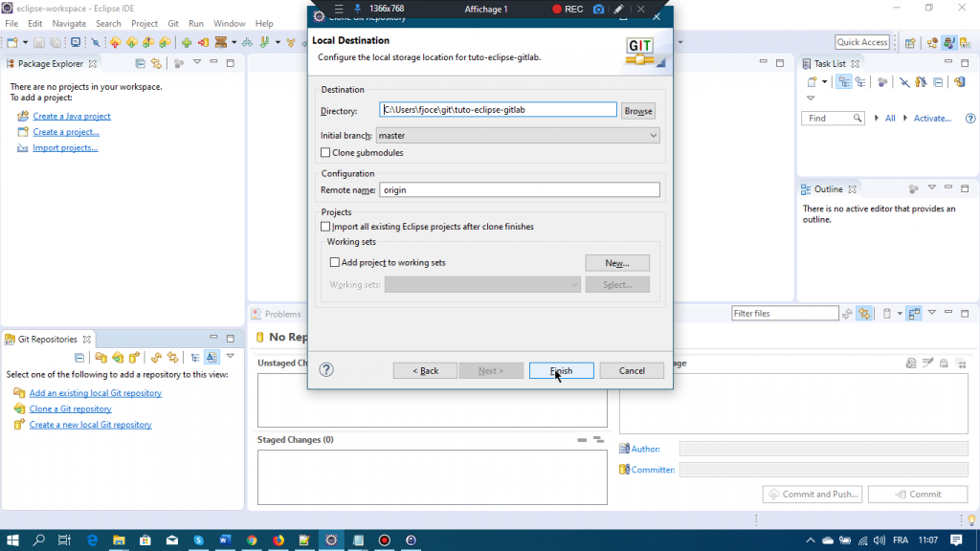The width and height of the screenshot is (980, 551).
Task: Click Create new repository toolbar icon in Git Repositories
Action: coord(134,358)
